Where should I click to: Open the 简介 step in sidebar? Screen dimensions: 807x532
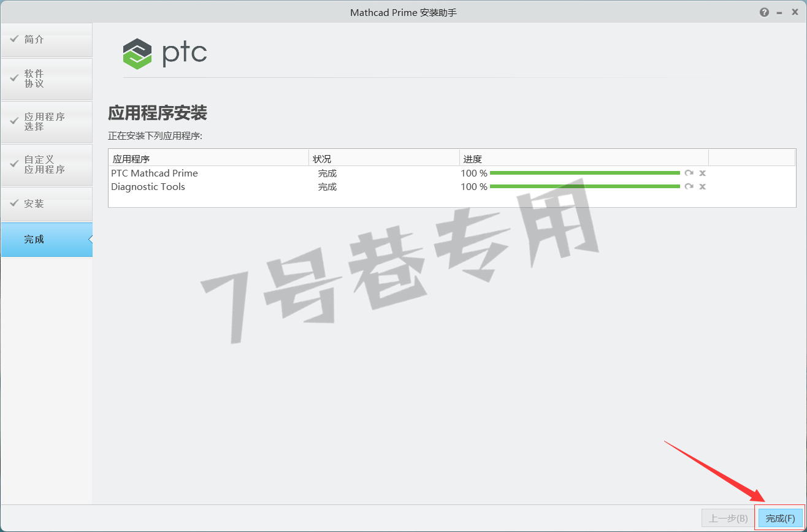click(x=47, y=40)
